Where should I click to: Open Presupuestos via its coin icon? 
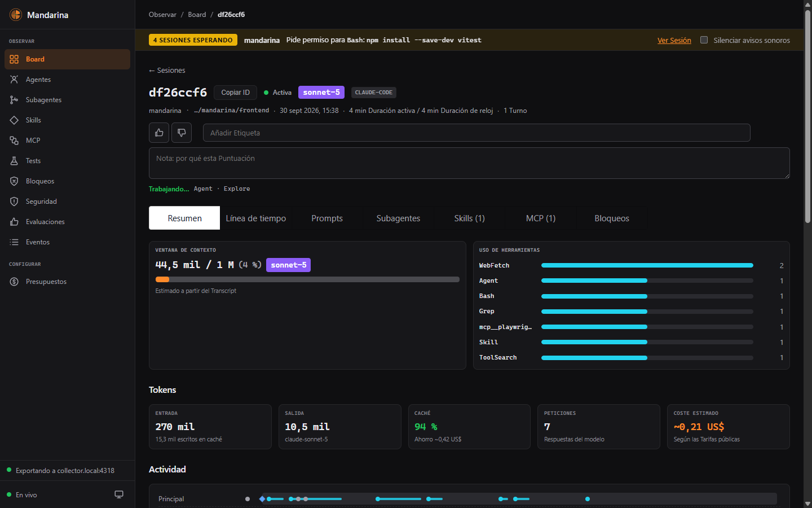14,282
